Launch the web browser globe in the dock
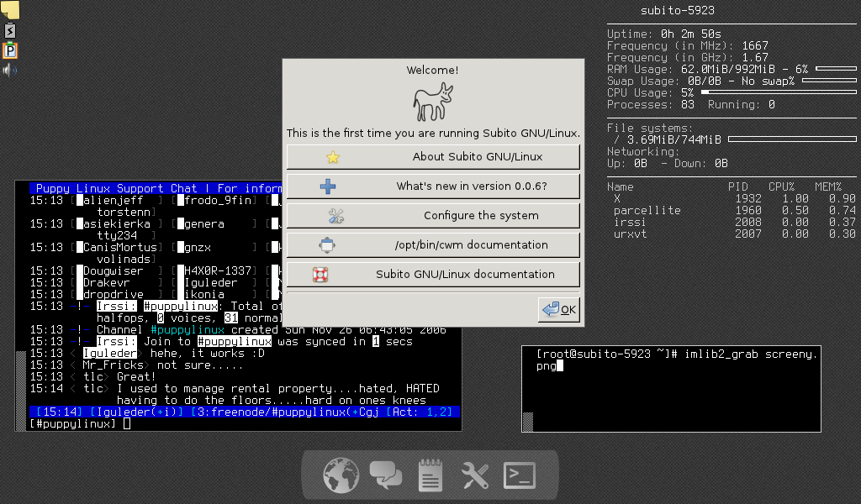The height and width of the screenshot is (504, 861). click(x=341, y=475)
